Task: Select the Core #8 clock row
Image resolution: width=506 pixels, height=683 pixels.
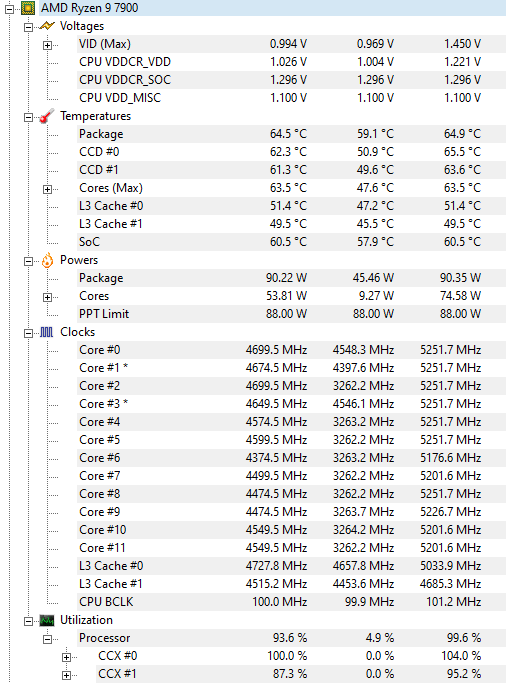Action: tap(291, 494)
